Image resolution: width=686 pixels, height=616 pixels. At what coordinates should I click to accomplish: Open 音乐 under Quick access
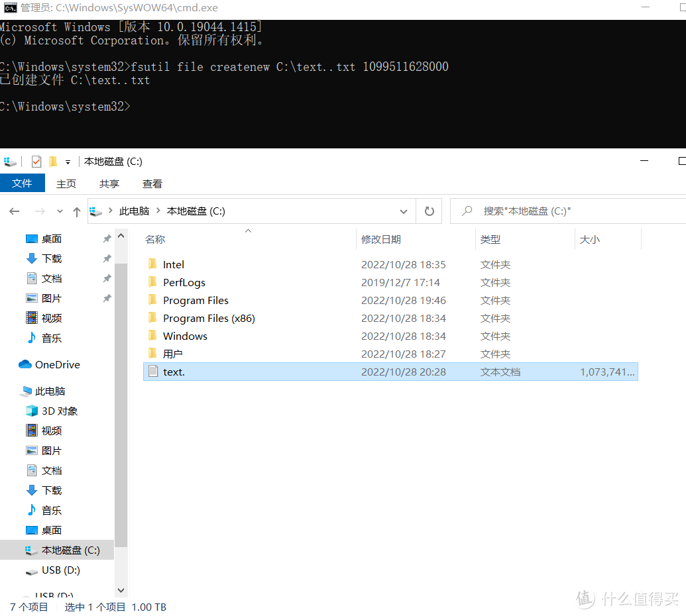coord(52,338)
